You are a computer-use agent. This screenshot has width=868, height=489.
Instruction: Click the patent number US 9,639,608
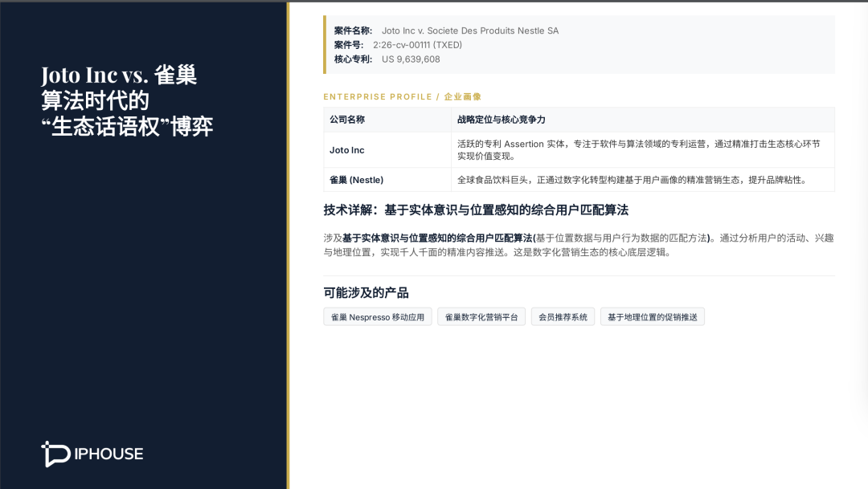click(x=411, y=59)
